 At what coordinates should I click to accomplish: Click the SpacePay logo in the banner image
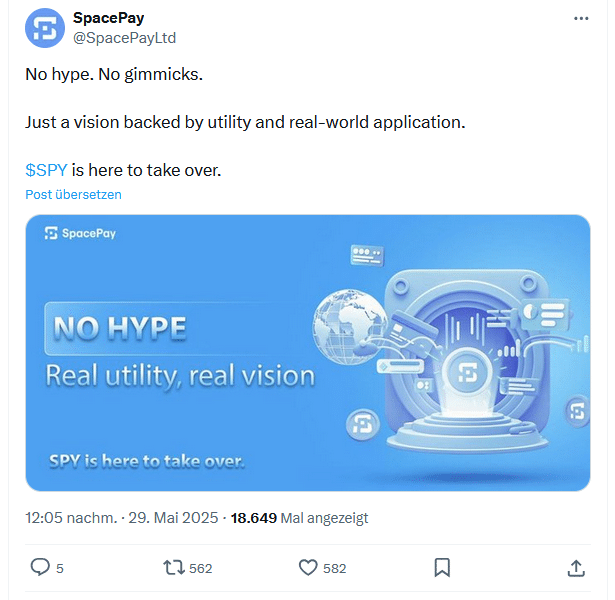pyautogui.click(x=82, y=233)
